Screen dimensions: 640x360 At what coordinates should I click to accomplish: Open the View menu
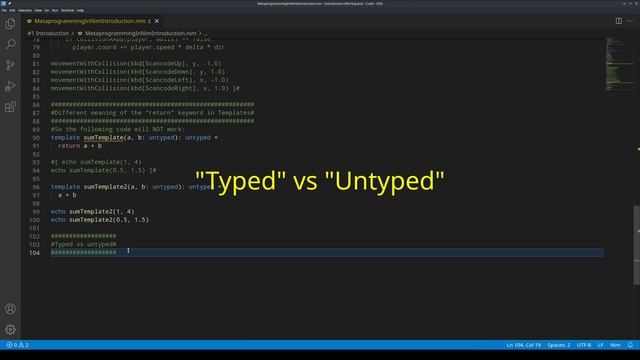click(38, 10)
